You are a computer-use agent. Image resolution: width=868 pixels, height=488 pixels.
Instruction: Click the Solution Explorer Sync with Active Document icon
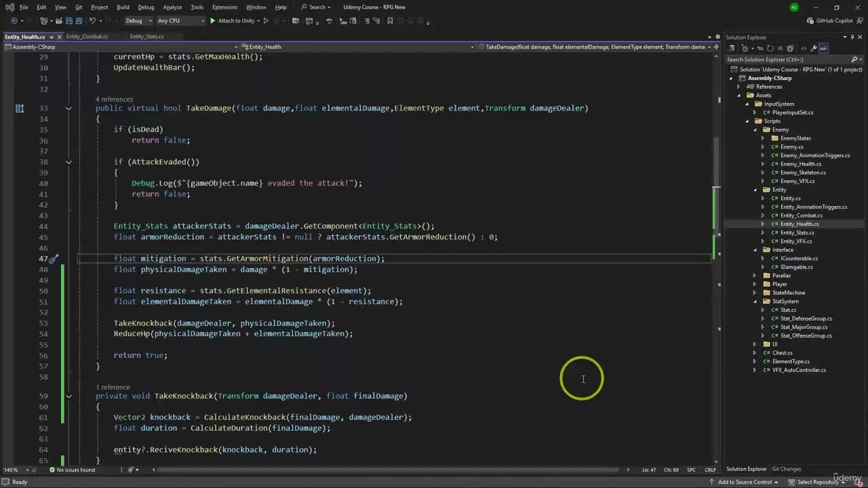pos(761,48)
